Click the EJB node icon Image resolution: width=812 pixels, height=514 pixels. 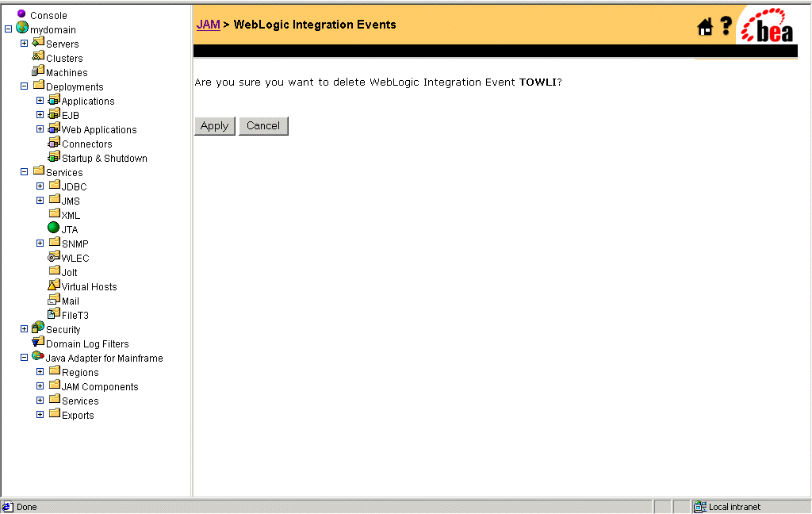point(55,113)
